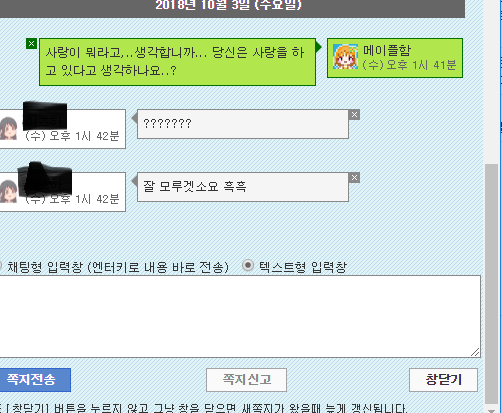Remove the '???????' message using its X
Screen dimensions: 502x413
pos(354,115)
